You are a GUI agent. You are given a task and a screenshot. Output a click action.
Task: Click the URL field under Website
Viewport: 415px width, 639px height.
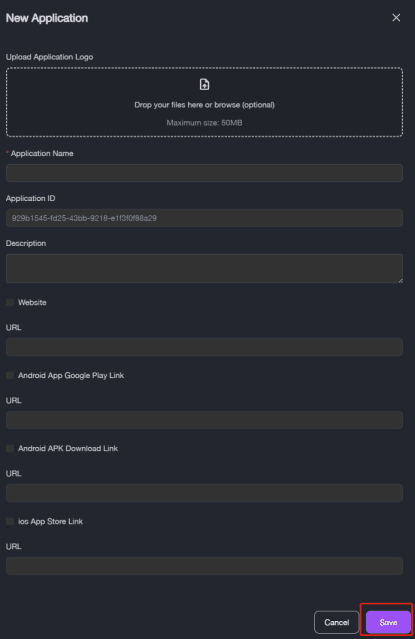[204, 347]
